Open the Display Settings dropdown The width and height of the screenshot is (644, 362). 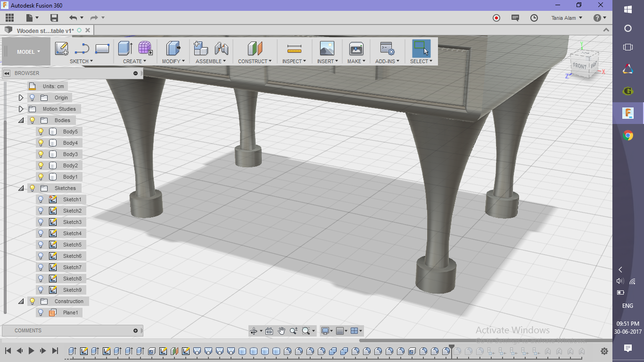coord(327,331)
